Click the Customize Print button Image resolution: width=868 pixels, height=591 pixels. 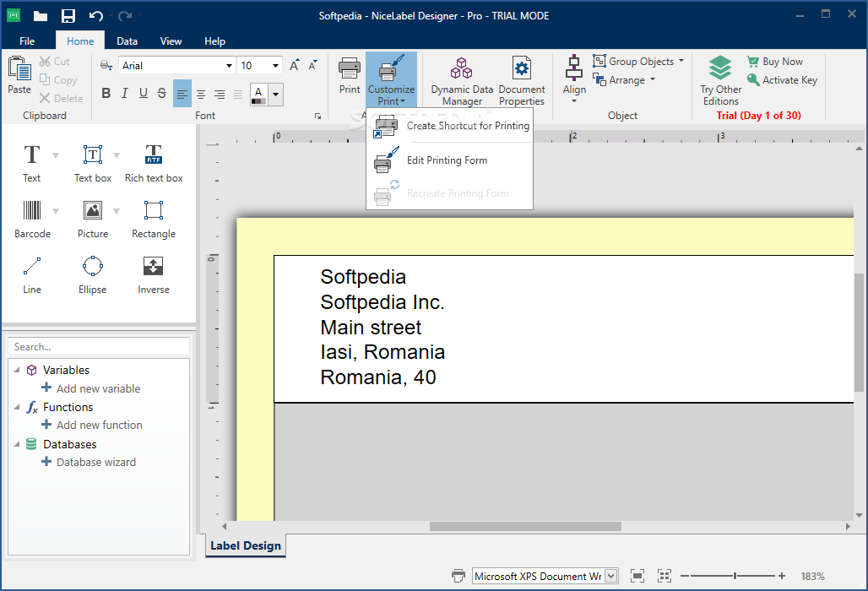pyautogui.click(x=392, y=79)
